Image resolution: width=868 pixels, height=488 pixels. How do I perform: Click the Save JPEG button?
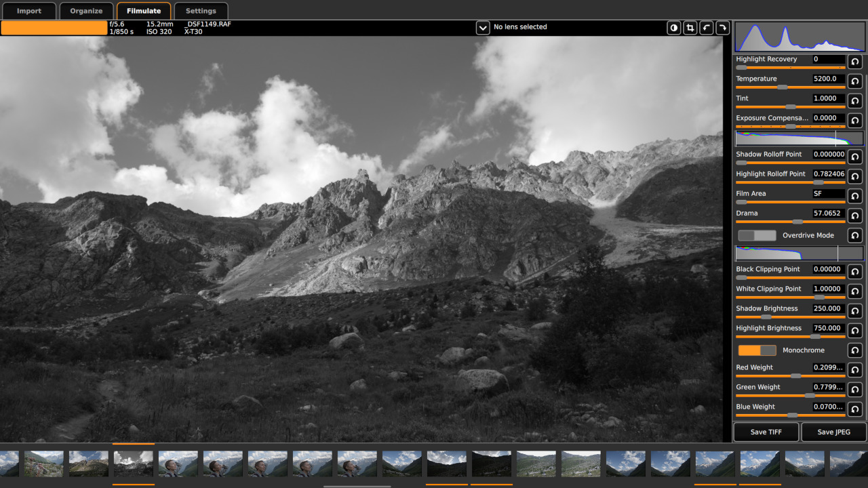pyautogui.click(x=834, y=432)
